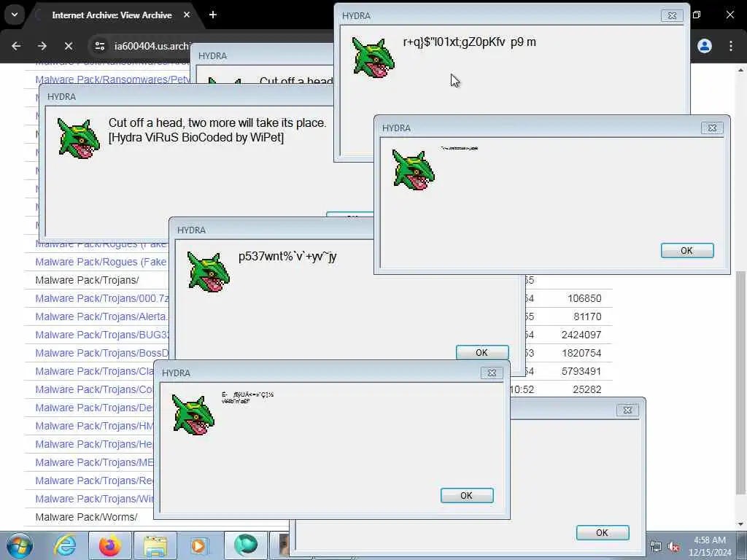
Task: Click the muted volume tray icon
Action: pyautogui.click(x=673, y=547)
